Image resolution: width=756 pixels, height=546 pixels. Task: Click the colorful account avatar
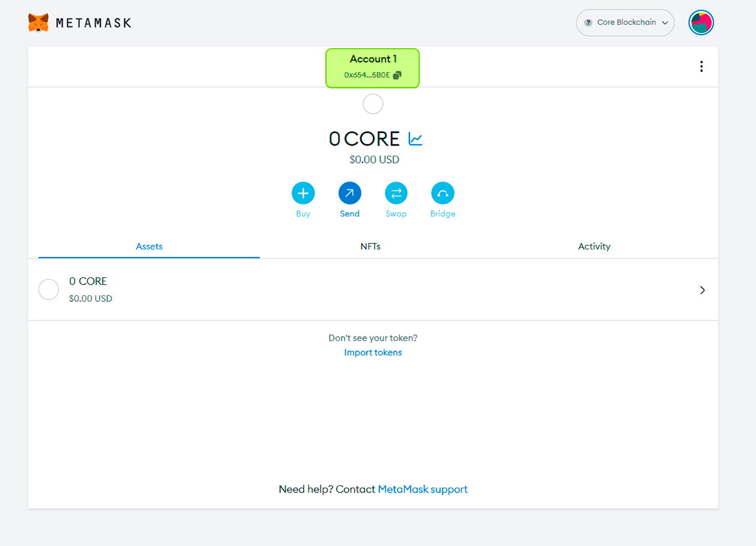click(701, 23)
